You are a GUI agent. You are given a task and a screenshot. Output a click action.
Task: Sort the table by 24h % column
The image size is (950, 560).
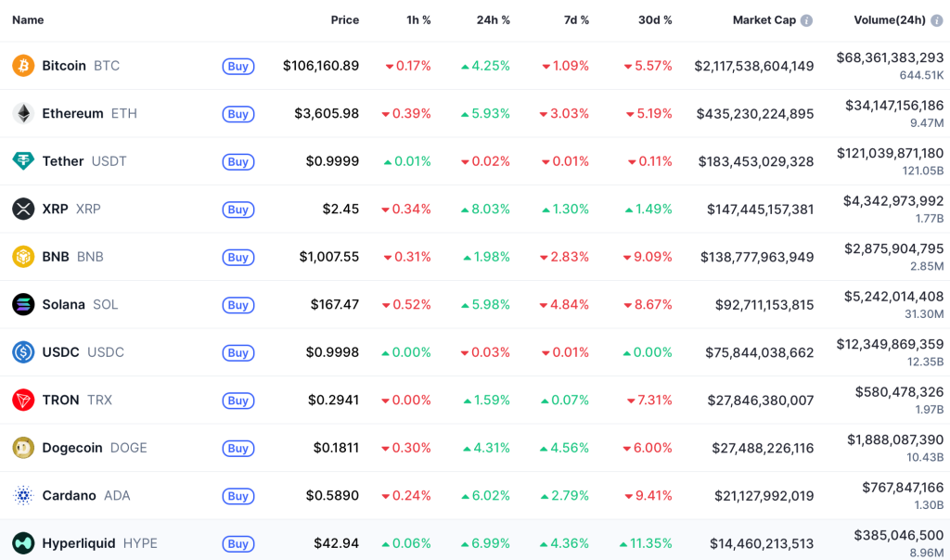pos(494,19)
